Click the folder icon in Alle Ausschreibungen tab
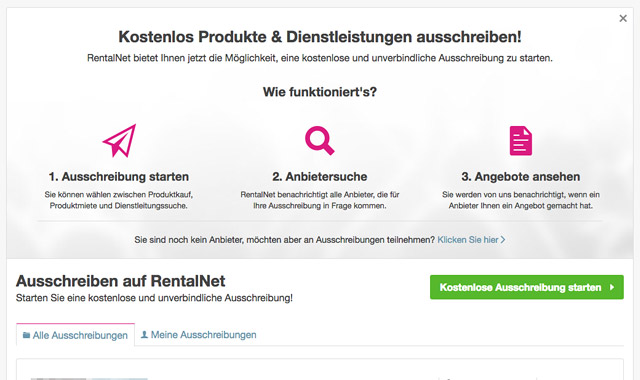This screenshot has height=380, width=640. point(27,335)
